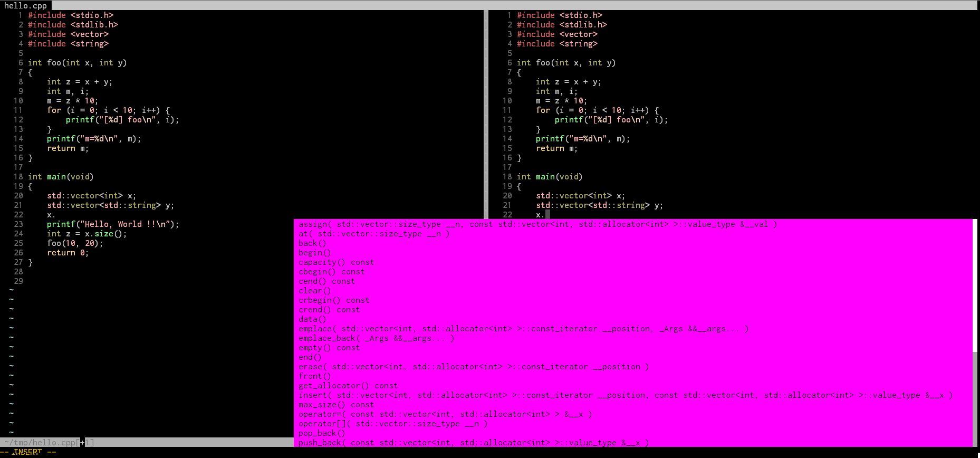
Task: Click the for loop line in right pane
Action: point(598,110)
